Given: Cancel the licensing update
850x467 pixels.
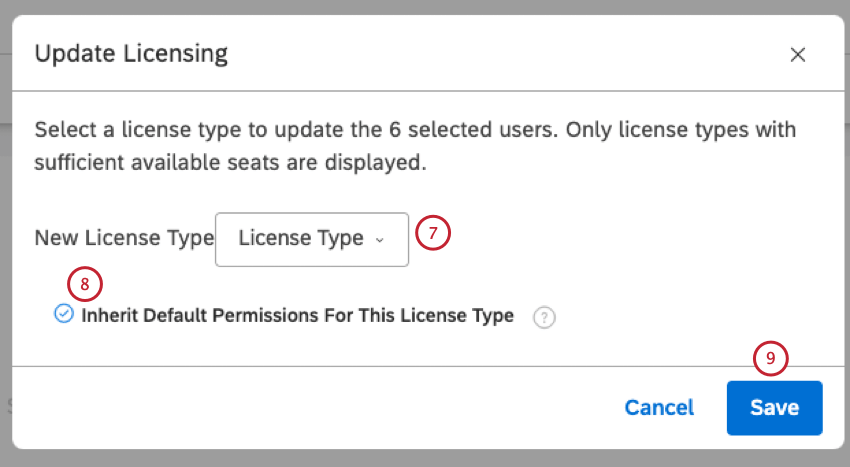Looking at the screenshot, I should [x=659, y=407].
